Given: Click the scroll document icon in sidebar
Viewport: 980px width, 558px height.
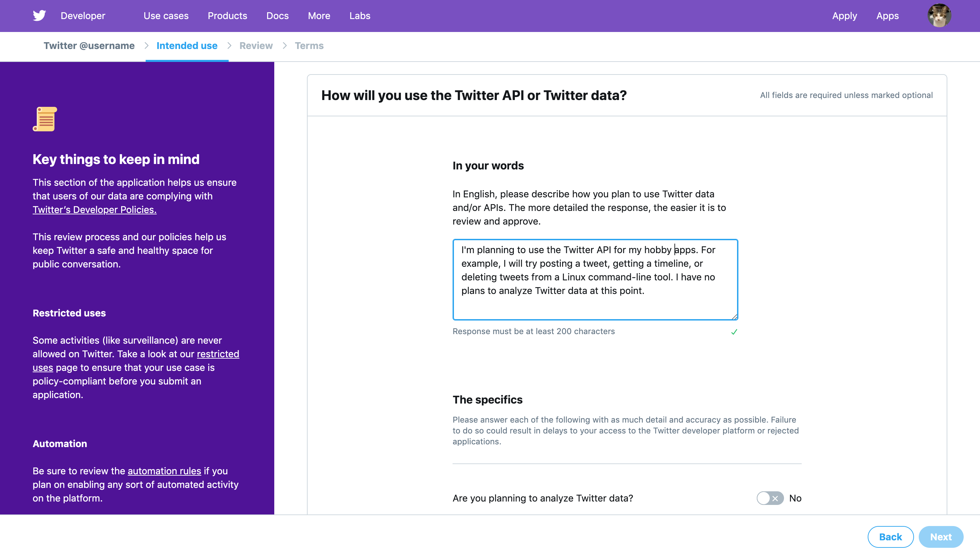Looking at the screenshot, I should coord(45,119).
